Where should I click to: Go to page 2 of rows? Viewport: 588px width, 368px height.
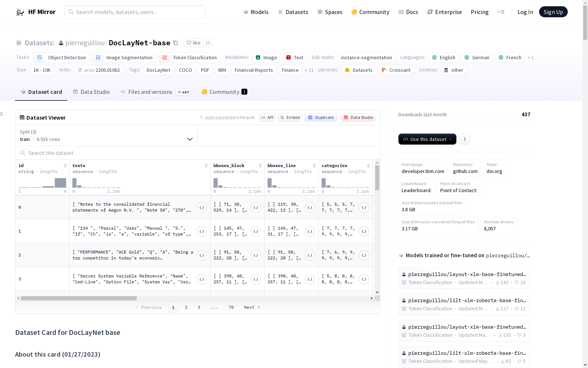[x=186, y=307]
